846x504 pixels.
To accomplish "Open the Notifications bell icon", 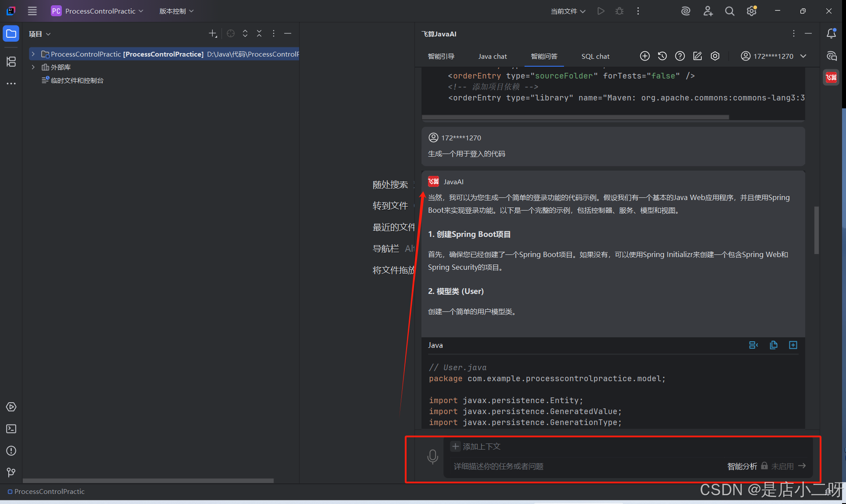I will [x=831, y=34].
